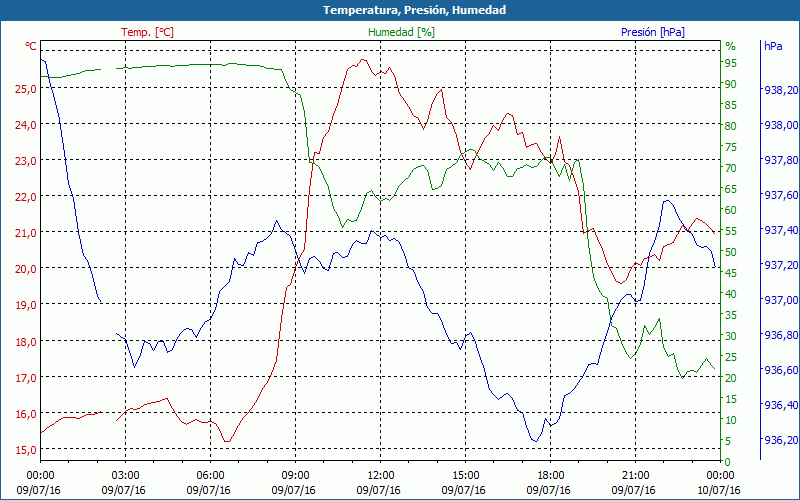Select the red "Temp. [°C]" legend label
Viewport: 800px width, 500px height.
coord(147,32)
